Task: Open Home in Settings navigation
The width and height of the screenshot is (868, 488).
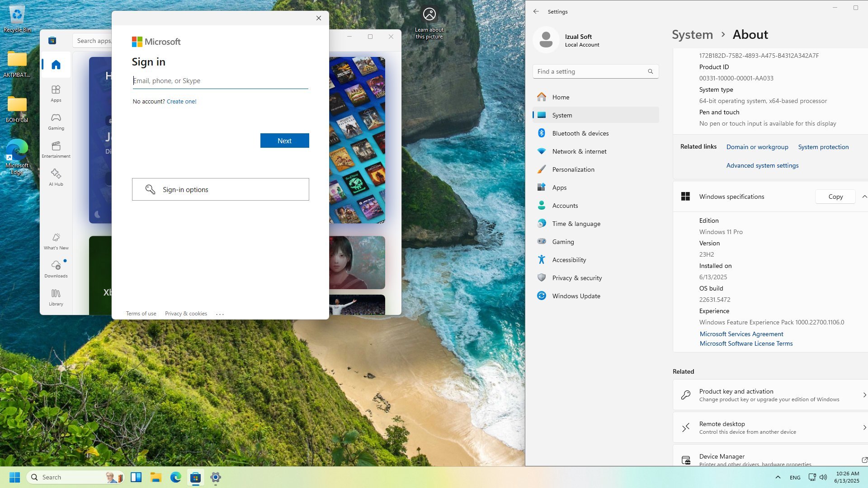Action: coord(595,97)
